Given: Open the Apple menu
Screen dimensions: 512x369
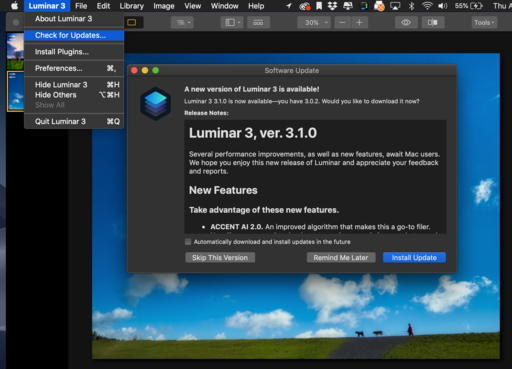Looking at the screenshot, I should click(x=14, y=6).
